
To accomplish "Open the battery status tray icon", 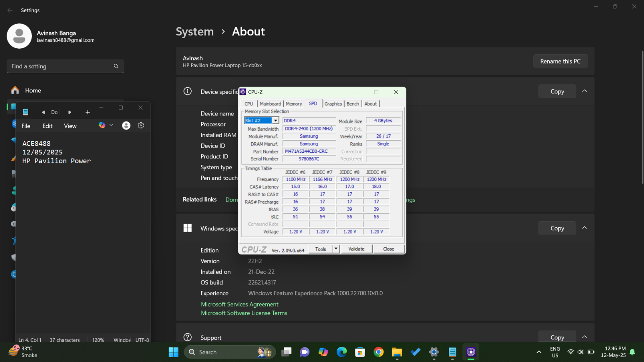I will [591, 352].
